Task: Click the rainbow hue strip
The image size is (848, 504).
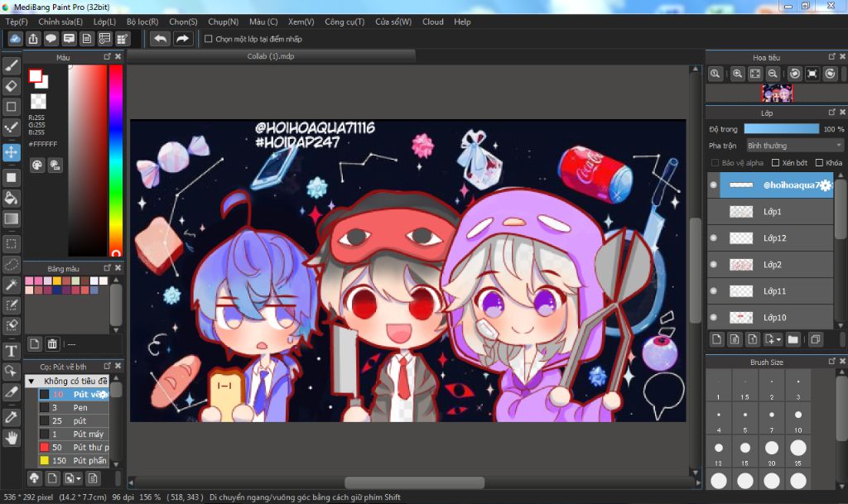Action: [116, 161]
